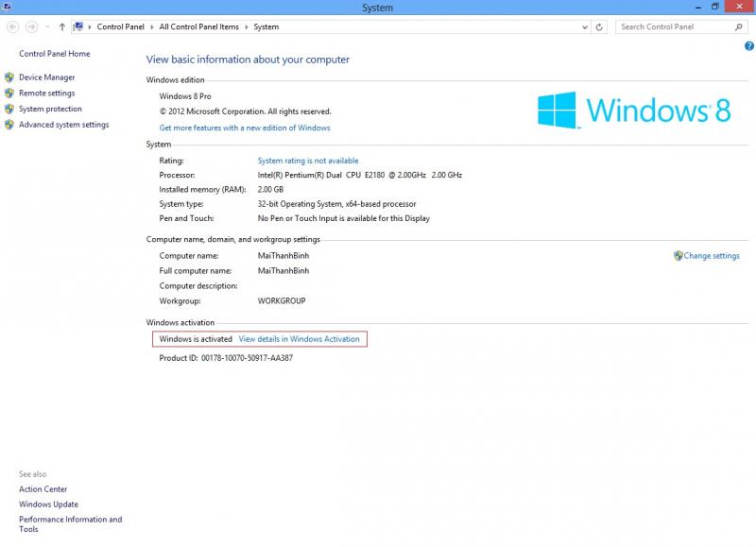Click the System window icon in title bar

point(8,7)
